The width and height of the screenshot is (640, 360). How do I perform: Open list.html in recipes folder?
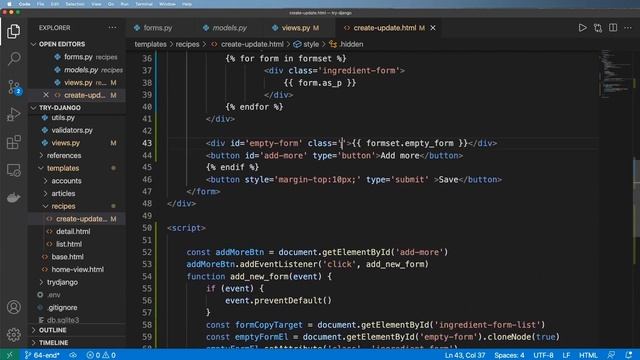pos(69,244)
